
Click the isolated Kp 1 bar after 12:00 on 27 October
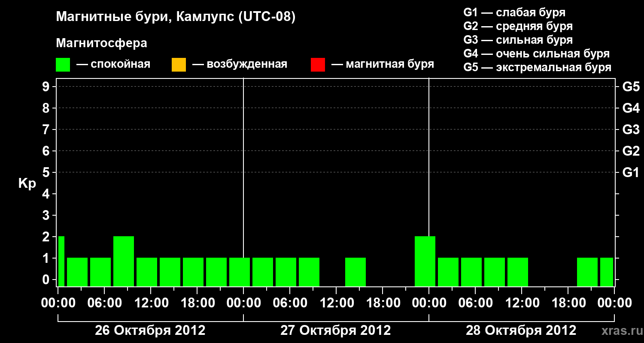(x=355, y=272)
